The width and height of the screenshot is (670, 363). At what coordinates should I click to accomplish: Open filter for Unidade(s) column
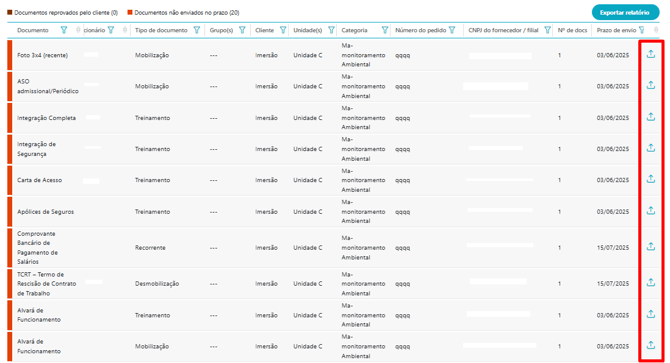(x=331, y=30)
